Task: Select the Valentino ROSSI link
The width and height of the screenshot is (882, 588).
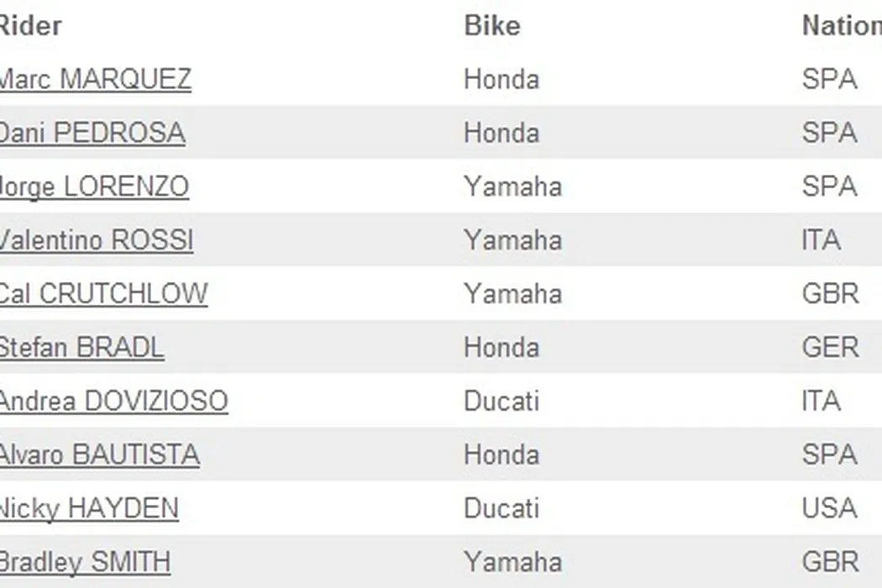Action: 96,240
